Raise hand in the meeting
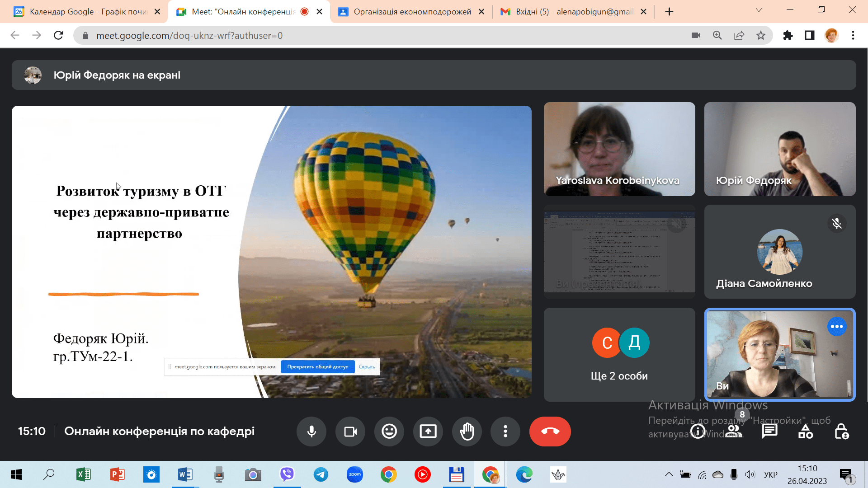Viewport: 868px width, 488px height. [467, 432]
